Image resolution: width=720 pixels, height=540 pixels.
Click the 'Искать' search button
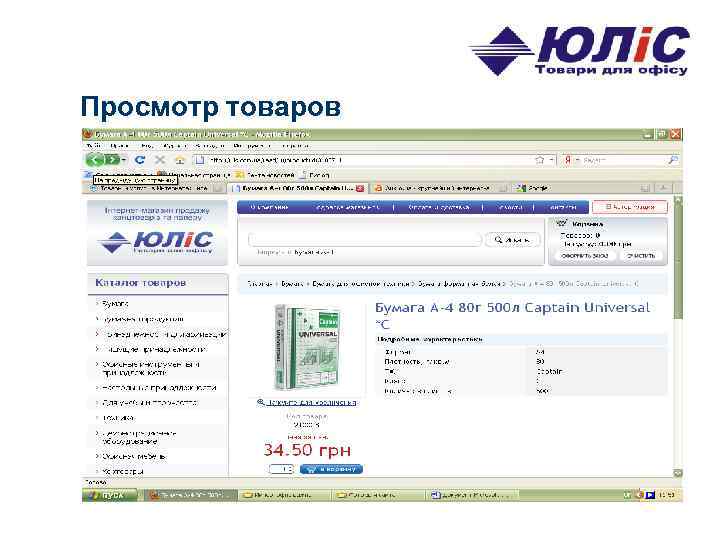(x=512, y=240)
